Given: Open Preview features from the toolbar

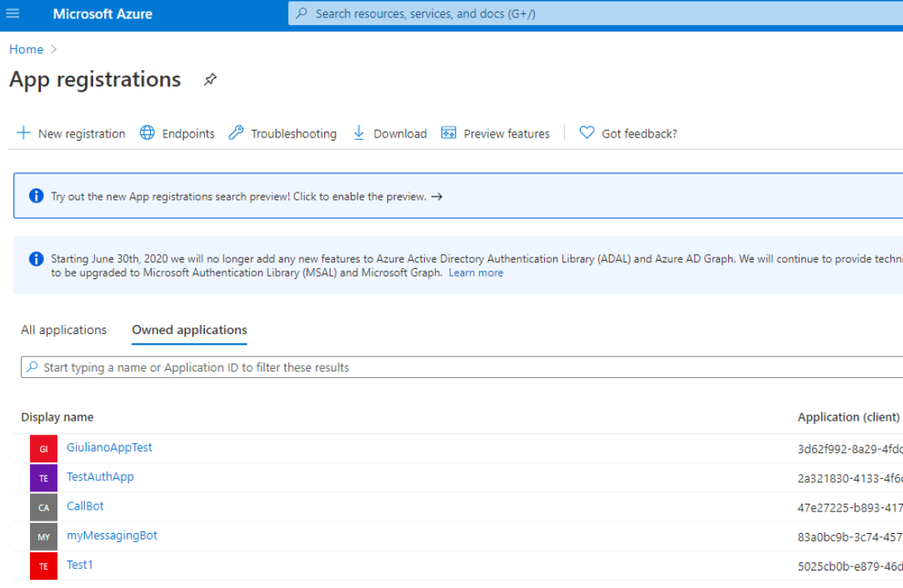Looking at the screenshot, I should click(450, 133).
